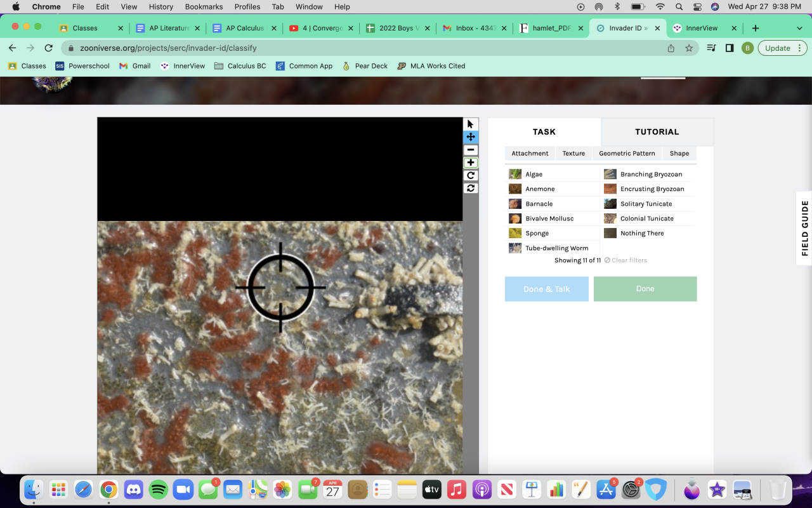Expand the Shape filter menu
Screen dimensions: 812x508
(x=679, y=154)
